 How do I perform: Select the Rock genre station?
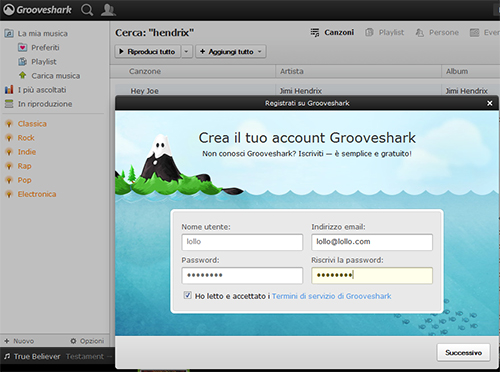pos(26,138)
